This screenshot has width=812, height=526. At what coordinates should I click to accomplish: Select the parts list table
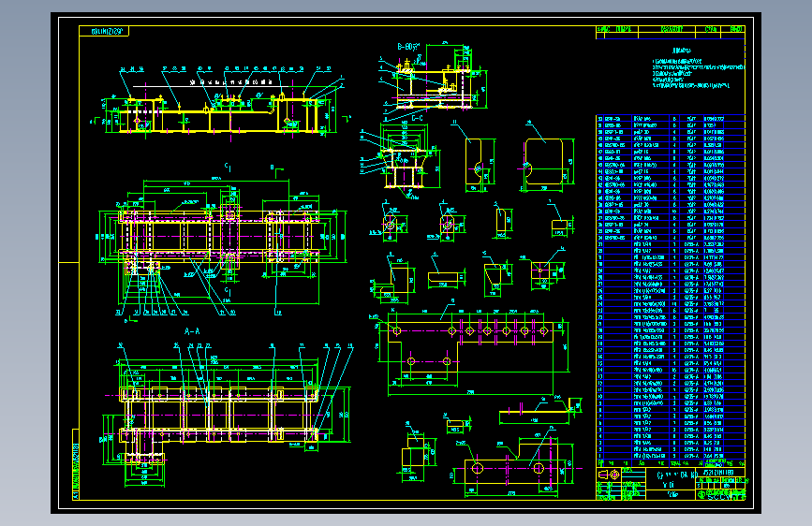pos(671,291)
